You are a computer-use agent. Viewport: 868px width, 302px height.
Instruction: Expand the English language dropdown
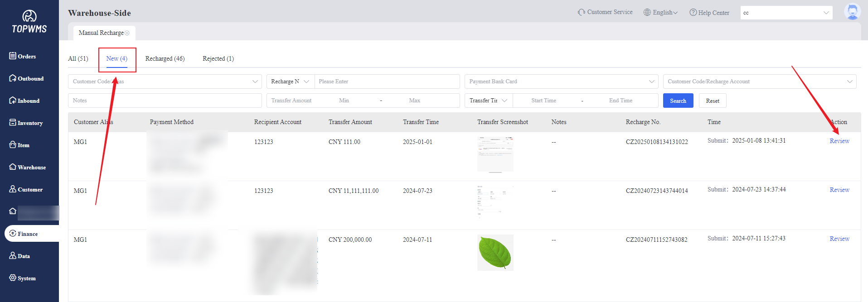661,13
